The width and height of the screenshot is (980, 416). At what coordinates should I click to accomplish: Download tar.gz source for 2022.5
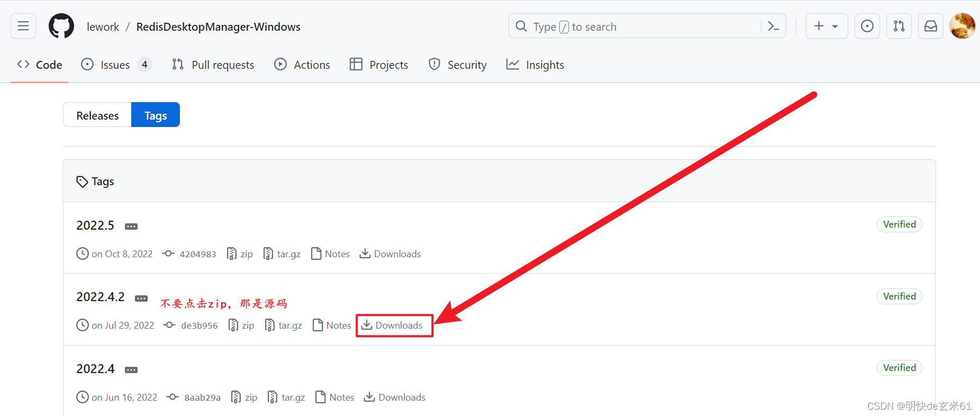click(x=282, y=254)
